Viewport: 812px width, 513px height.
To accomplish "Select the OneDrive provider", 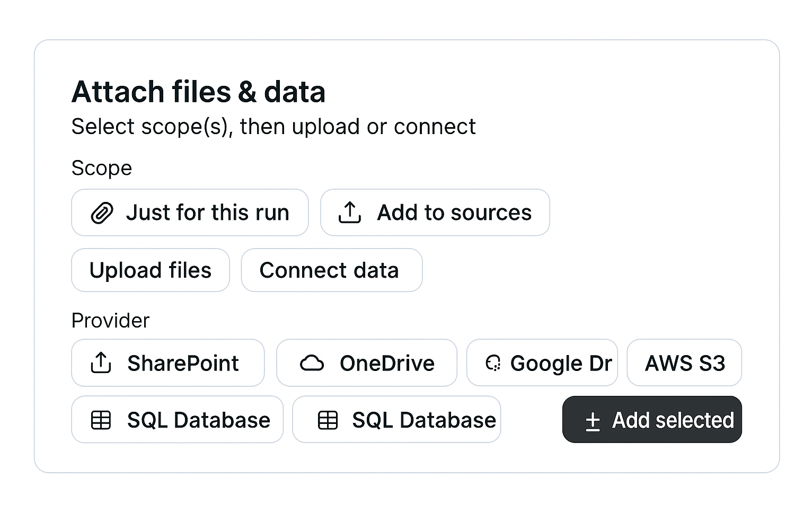I will (366, 363).
